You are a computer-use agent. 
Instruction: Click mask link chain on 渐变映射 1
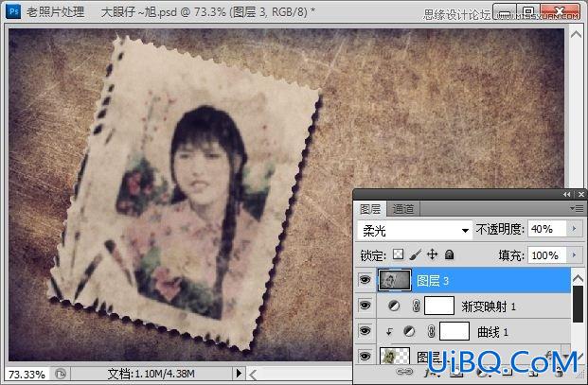click(416, 306)
